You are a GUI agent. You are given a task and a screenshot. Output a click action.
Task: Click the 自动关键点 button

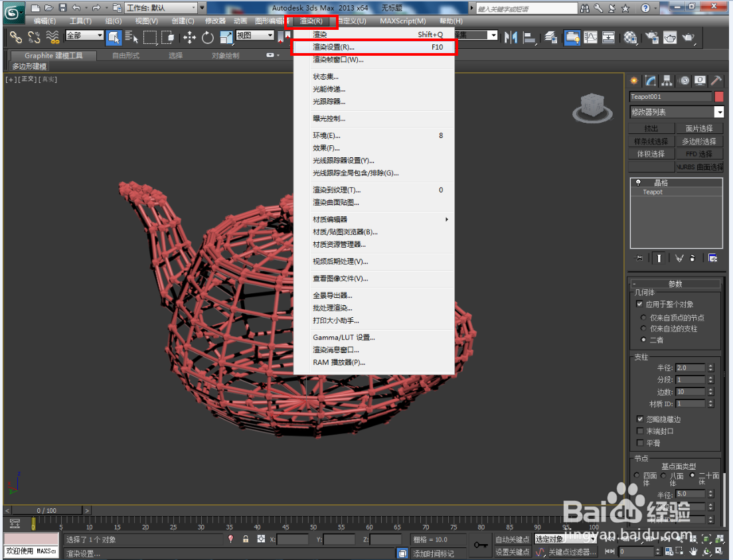(x=513, y=539)
